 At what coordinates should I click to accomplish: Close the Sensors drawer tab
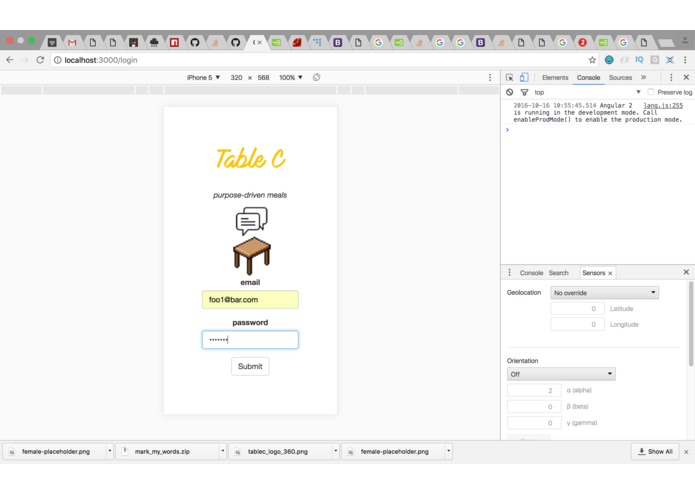point(610,273)
